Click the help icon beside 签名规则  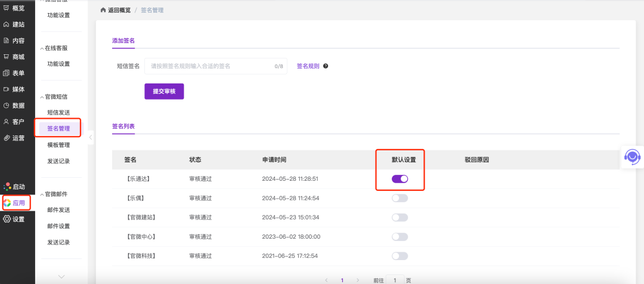click(326, 66)
